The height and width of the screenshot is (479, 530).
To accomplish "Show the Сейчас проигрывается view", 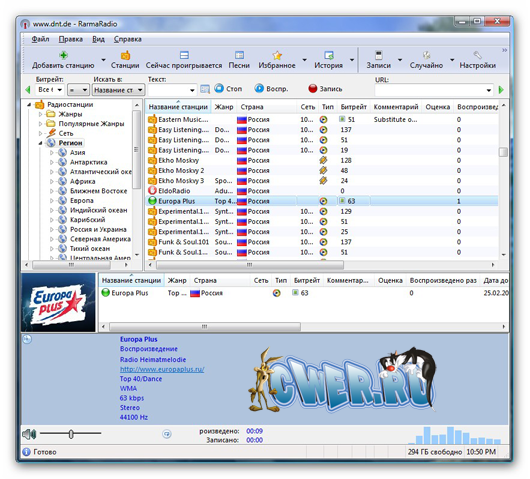I will (184, 55).
